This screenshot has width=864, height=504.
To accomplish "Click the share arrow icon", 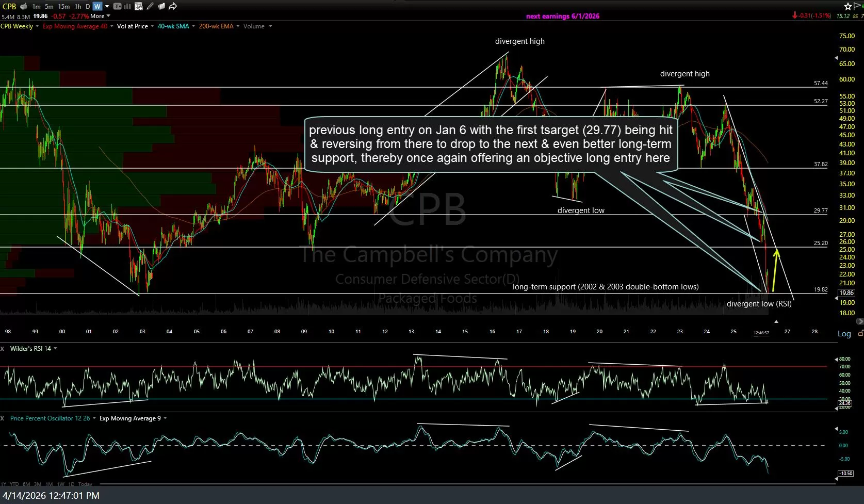I will [173, 6].
